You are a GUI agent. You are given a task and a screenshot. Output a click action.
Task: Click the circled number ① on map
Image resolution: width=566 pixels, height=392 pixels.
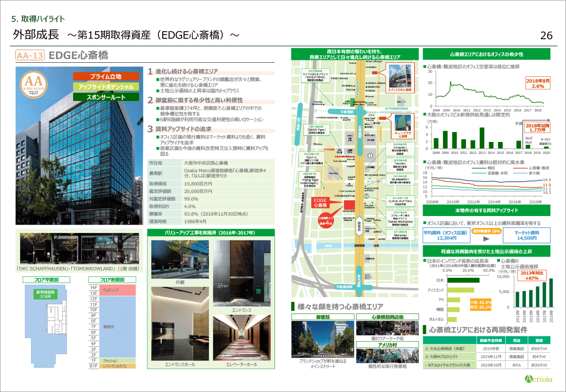coord(371,155)
